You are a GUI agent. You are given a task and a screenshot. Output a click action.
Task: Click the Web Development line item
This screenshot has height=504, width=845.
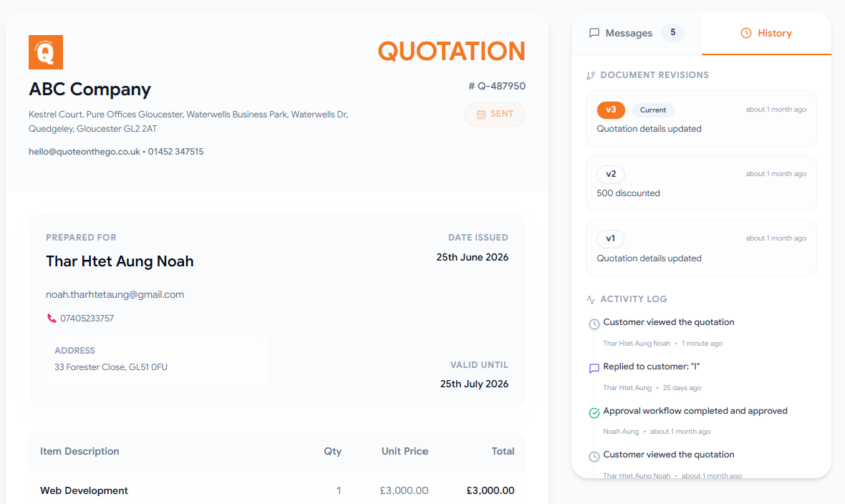84,490
